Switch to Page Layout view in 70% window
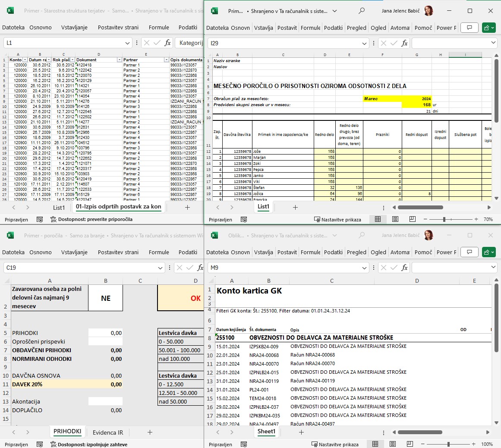This screenshot has height=448, width=501. point(395,219)
